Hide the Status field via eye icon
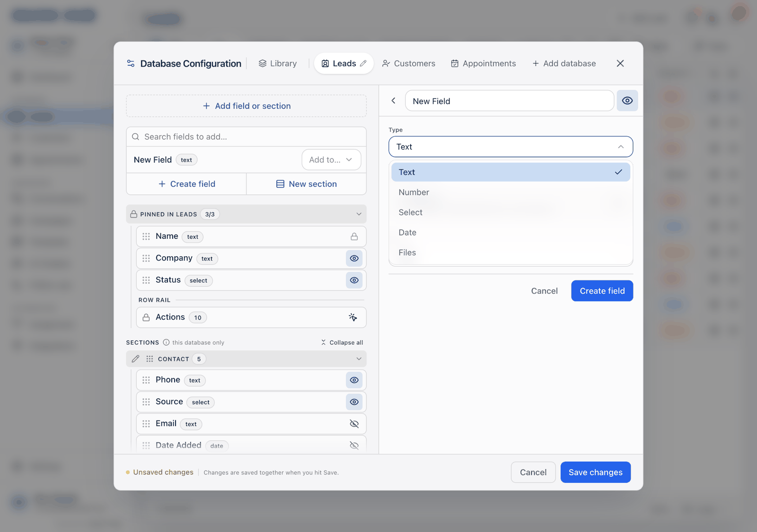Image resolution: width=757 pixels, height=532 pixels. [354, 280]
